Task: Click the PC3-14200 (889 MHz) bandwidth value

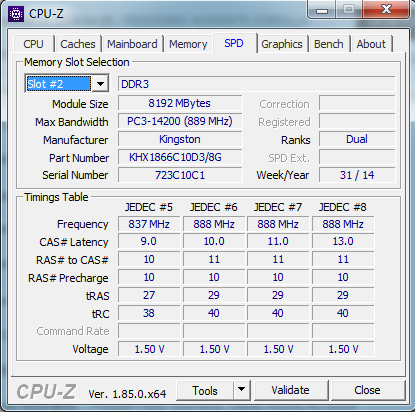Action: 180,121
